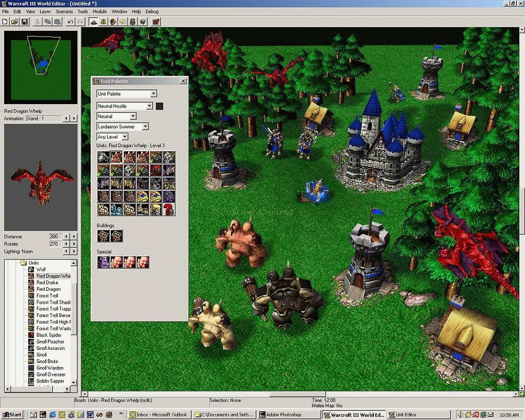Increase Distance with the right arrow stepper
Screen dimensions: 525x420
74,236
